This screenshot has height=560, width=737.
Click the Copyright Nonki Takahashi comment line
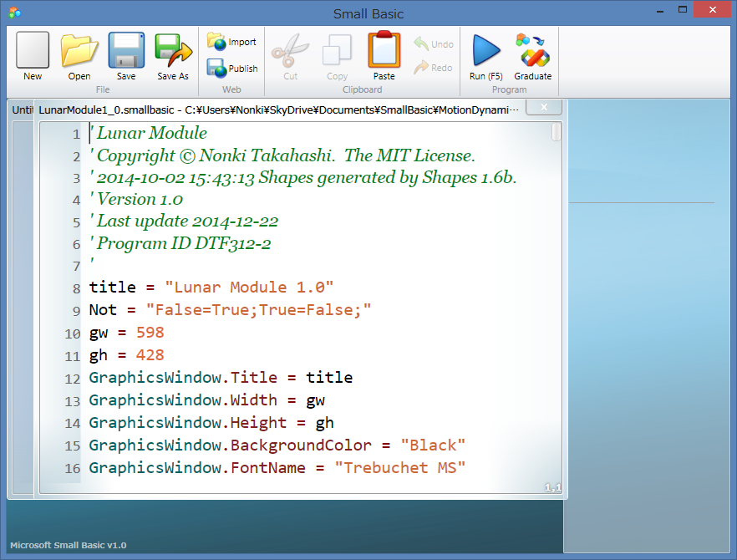(x=282, y=155)
